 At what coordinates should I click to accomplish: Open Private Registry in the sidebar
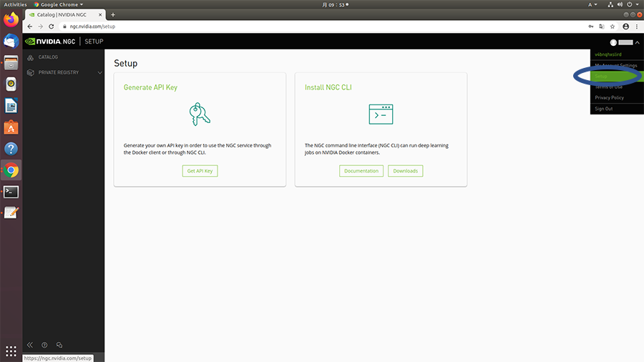pos(59,72)
